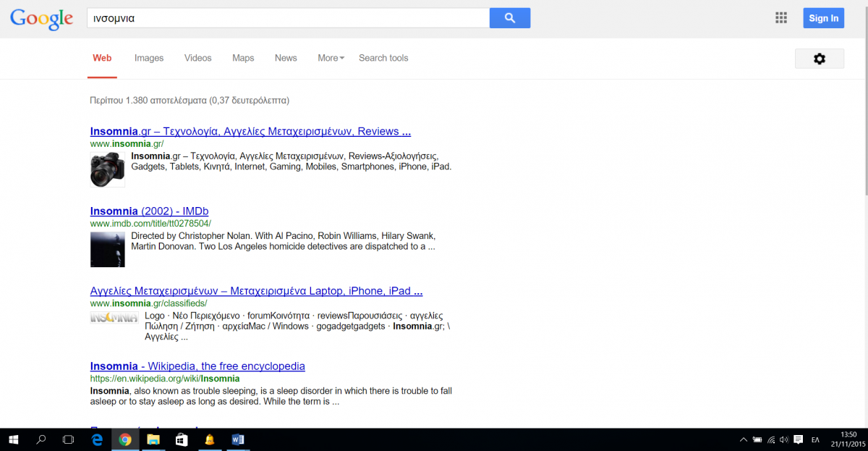Image resolution: width=868 pixels, height=451 pixels.
Task: Click the imdb.com/title/tt0278504 URL
Action: click(x=150, y=224)
